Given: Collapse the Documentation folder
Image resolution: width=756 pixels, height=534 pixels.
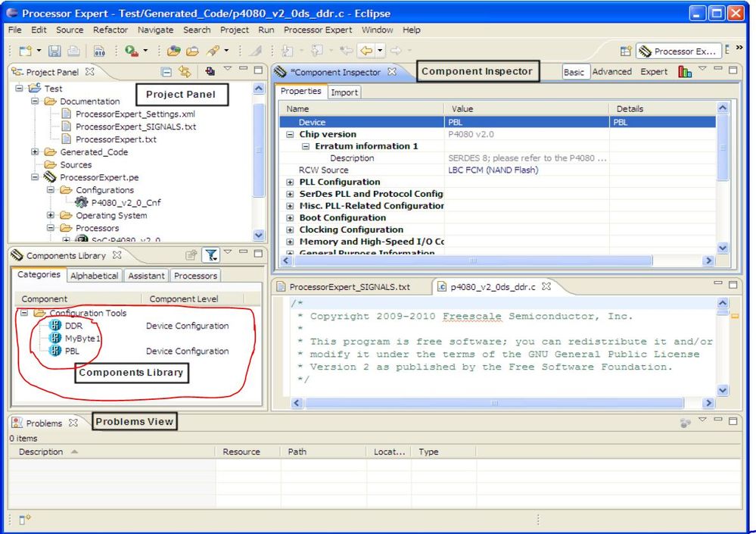Looking at the screenshot, I should coord(35,101).
